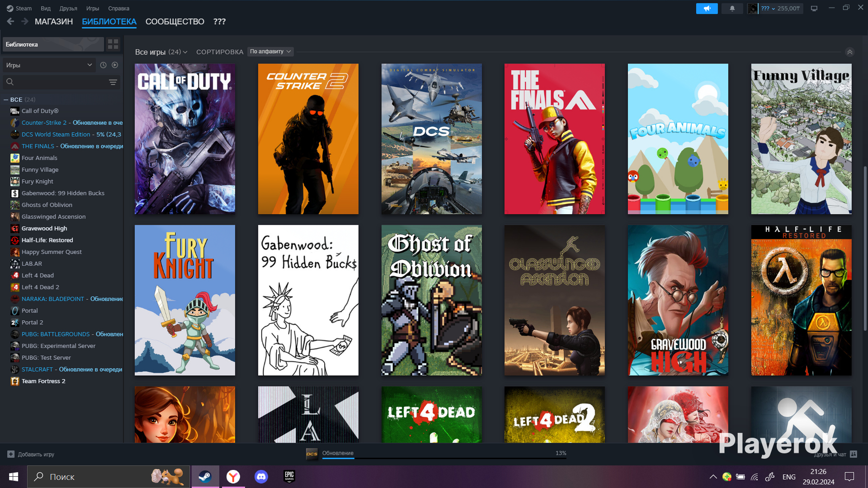Click the Add game plus icon
The height and width of the screenshot is (488, 868).
[11, 454]
